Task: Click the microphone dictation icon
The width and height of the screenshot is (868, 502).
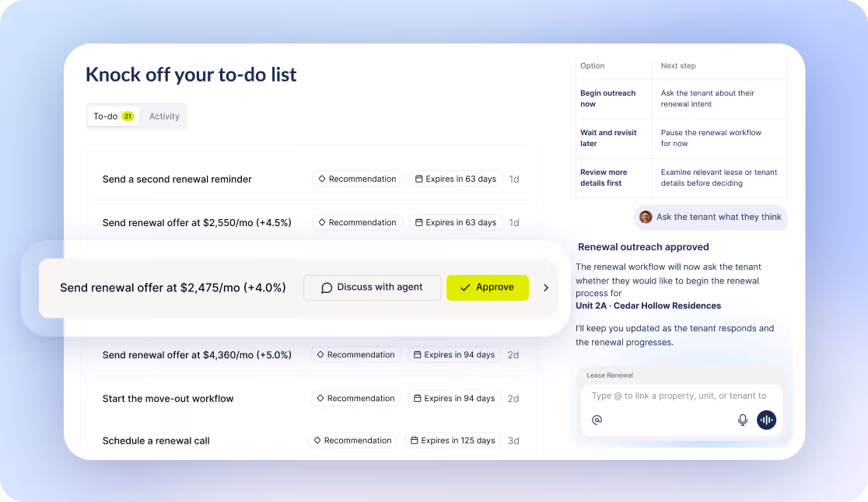Action: (743, 420)
